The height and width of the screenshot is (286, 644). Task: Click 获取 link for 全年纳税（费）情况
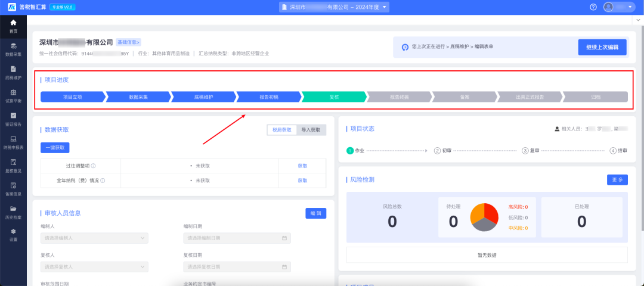[302, 181]
